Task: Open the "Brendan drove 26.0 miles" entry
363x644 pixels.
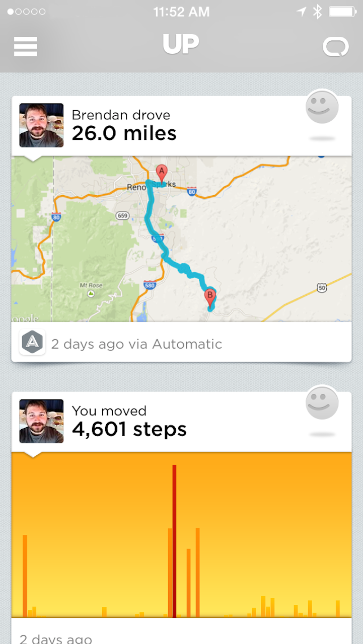Action: point(124,126)
